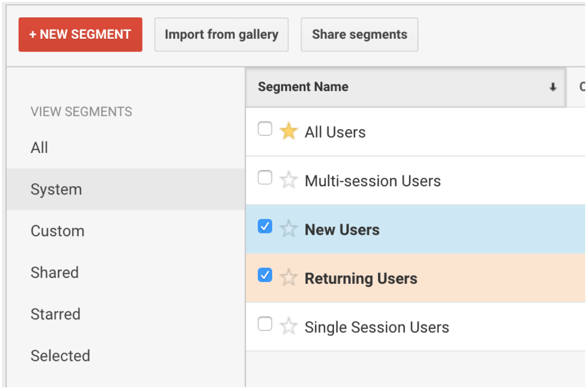
Task: Star the Single Session Users segment
Action: (x=288, y=326)
